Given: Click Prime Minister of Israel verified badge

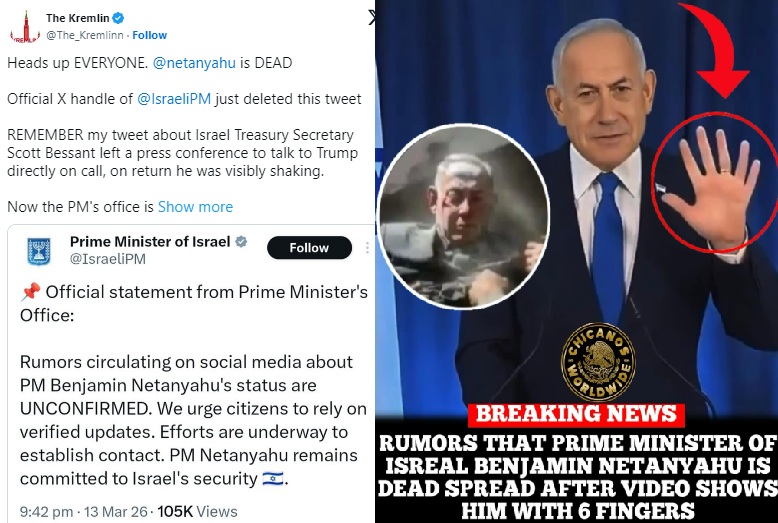Looking at the screenshot, I should [241, 242].
